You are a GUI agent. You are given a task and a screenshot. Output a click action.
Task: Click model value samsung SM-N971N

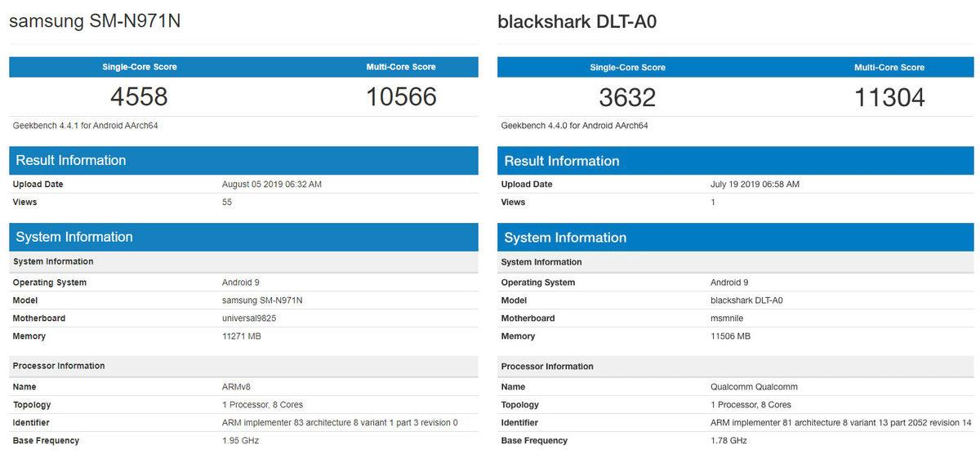[262, 300]
